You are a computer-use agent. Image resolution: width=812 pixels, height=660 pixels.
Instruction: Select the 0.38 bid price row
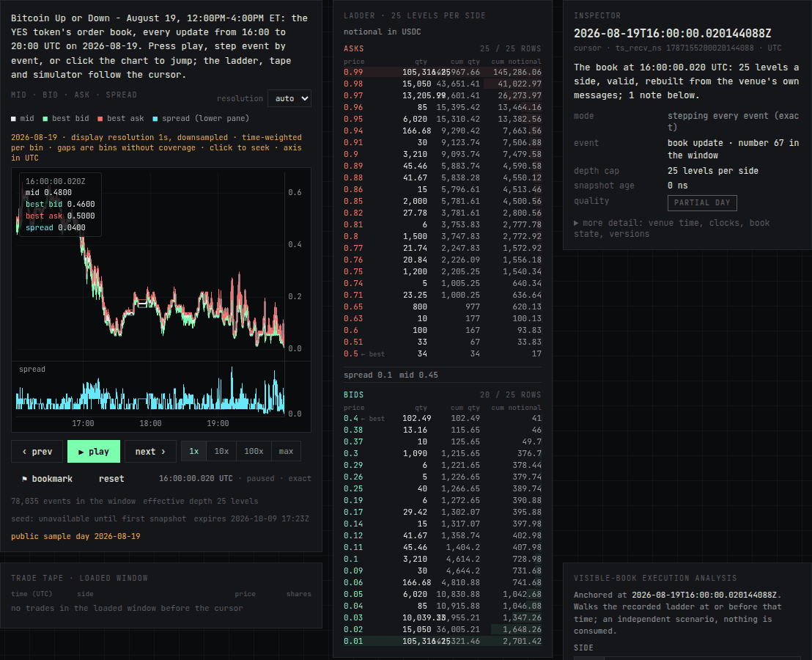[442, 430]
